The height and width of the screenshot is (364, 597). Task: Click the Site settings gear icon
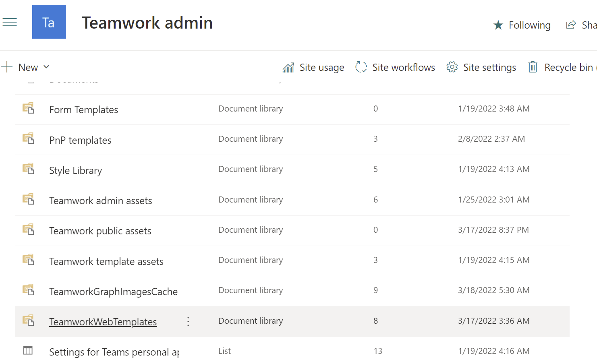pos(452,67)
